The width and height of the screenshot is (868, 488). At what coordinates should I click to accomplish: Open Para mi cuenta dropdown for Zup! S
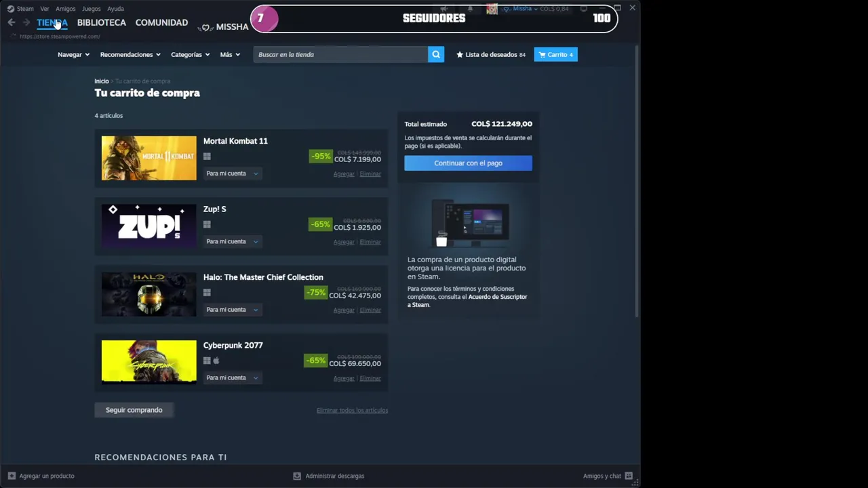pos(232,241)
